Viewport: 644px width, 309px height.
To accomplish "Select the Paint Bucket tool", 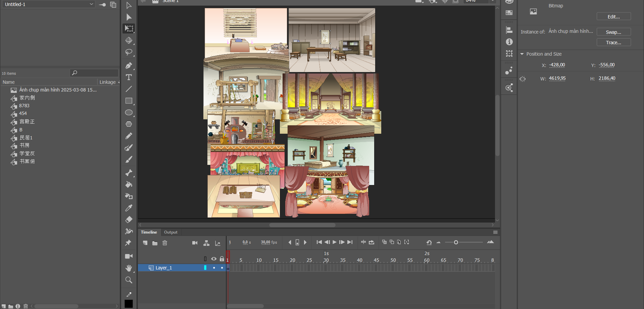I will (129, 185).
